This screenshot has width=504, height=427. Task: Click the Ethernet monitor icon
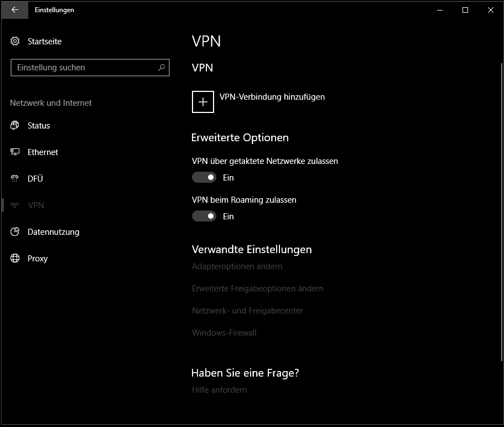tap(15, 152)
